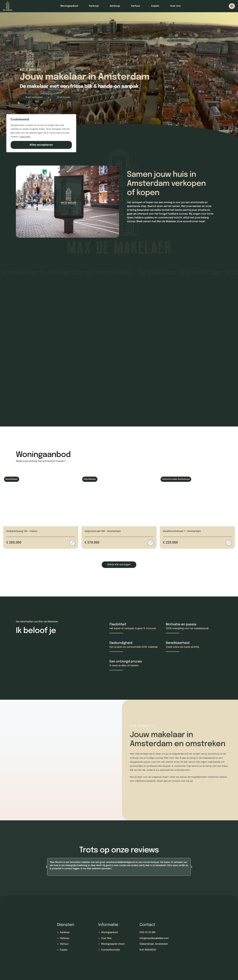This screenshot has height=980, width=238.
Task: Show the previous review with the left arrow
Action: [46, 867]
